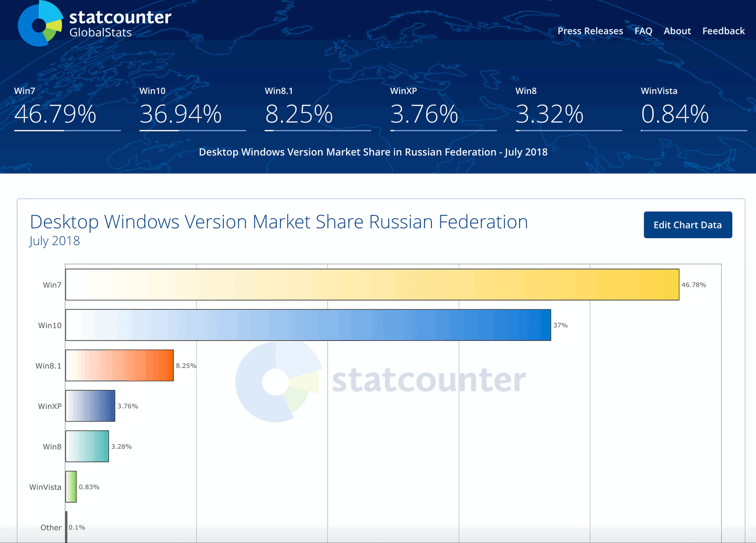
Task: Click the Win8 axis label
Action: tap(52, 447)
